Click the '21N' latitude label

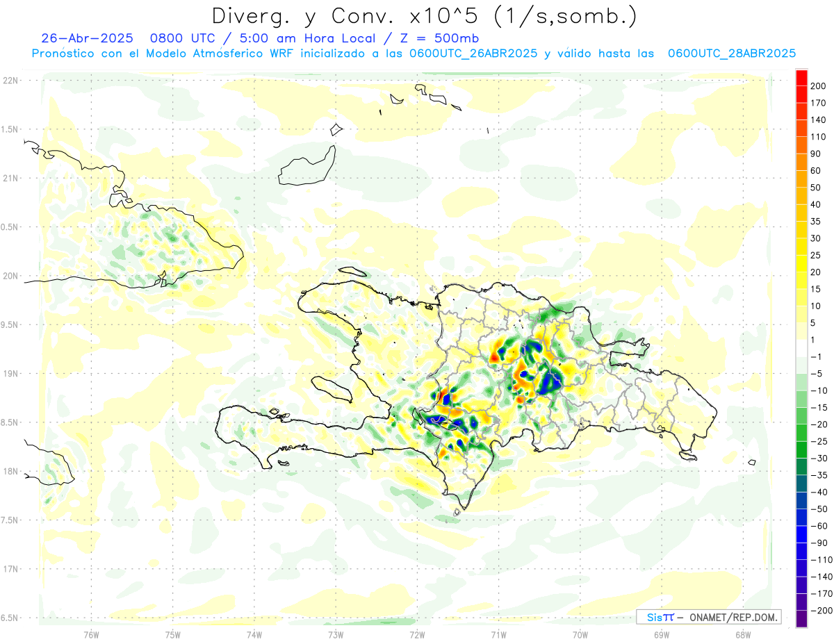(x=9, y=178)
